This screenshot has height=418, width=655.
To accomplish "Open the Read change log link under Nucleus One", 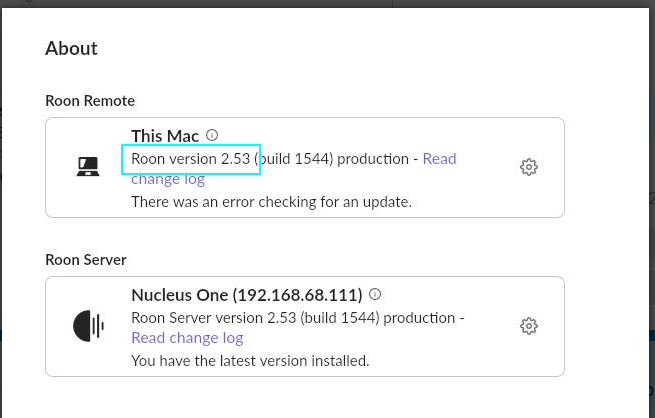I will tap(187, 337).
